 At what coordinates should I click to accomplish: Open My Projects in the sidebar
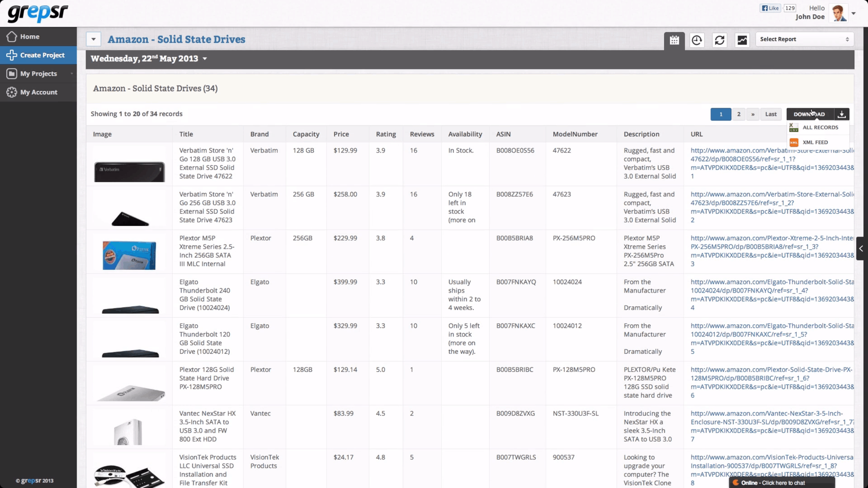click(x=38, y=73)
